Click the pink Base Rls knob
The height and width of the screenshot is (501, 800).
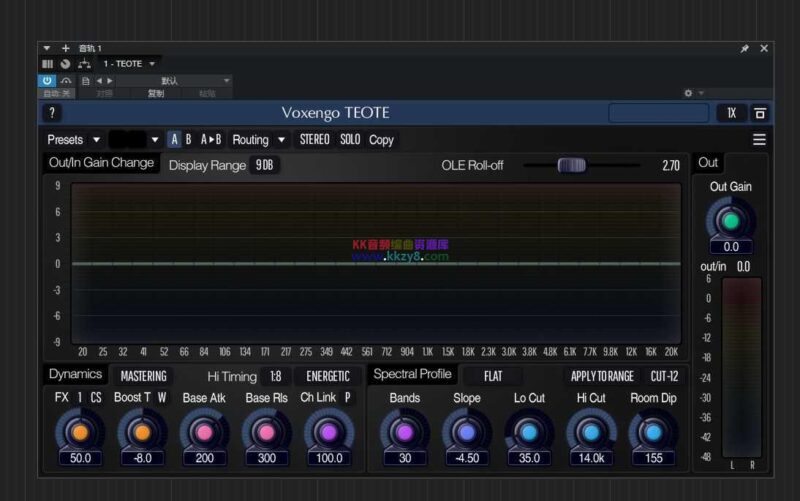coord(267,433)
